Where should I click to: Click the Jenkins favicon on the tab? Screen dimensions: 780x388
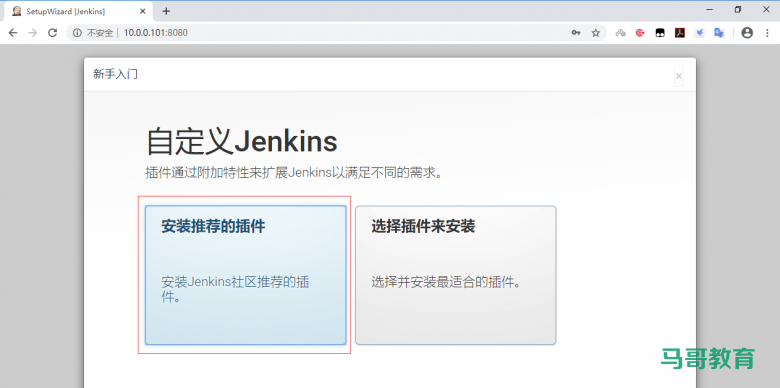[x=16, y=11]
